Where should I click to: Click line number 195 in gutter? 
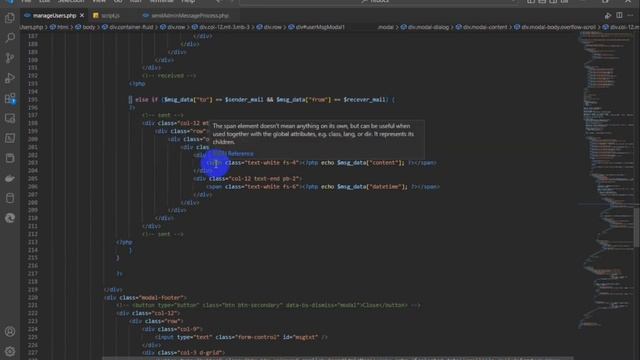[33, 100]
